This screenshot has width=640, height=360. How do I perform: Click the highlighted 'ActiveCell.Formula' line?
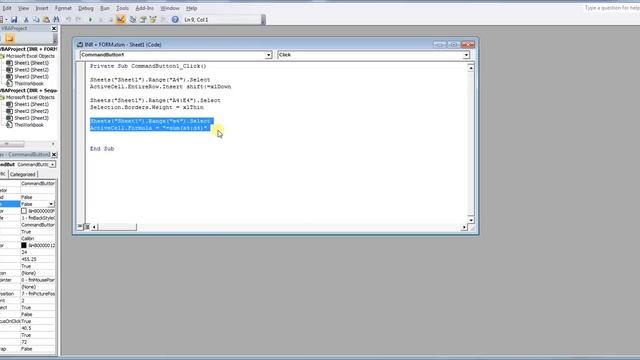pyautogui.click(x=149, y=128)
